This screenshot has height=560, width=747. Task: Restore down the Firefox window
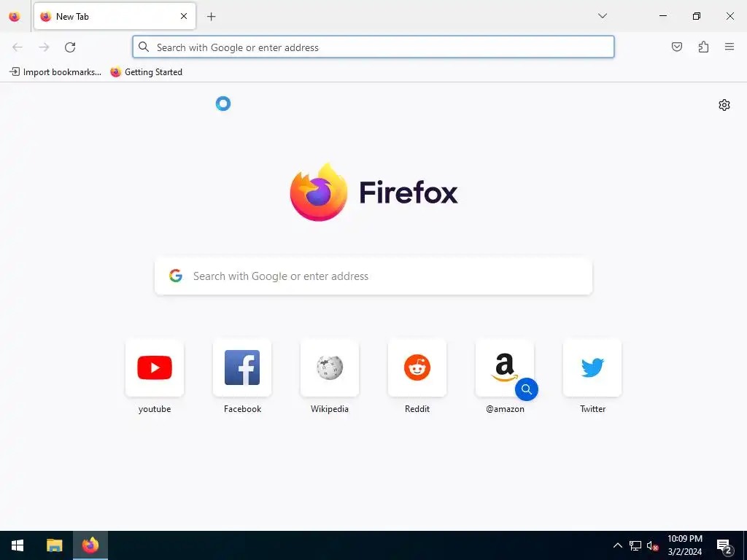tap(697, 16)
